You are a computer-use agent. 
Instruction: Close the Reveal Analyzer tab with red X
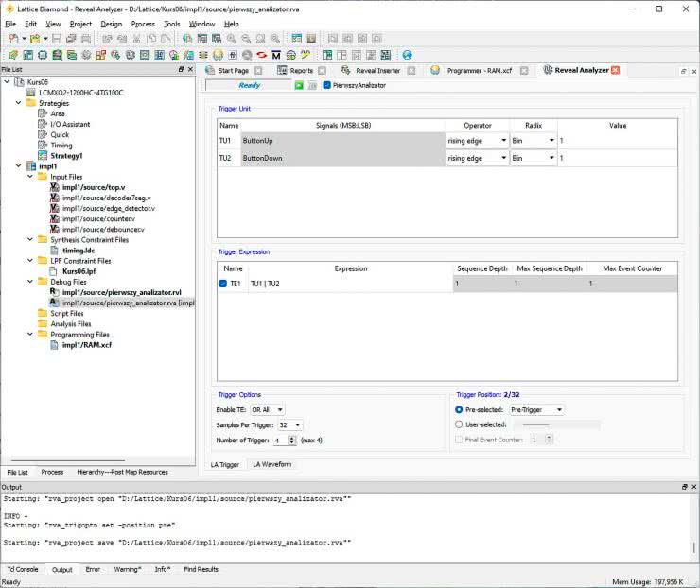(x=616, y=70)
